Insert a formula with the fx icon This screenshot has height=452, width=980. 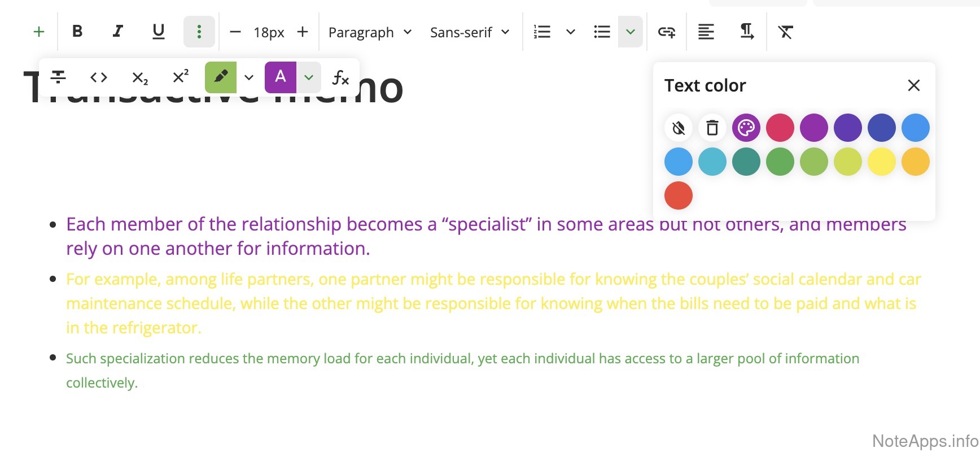[340, 77]
